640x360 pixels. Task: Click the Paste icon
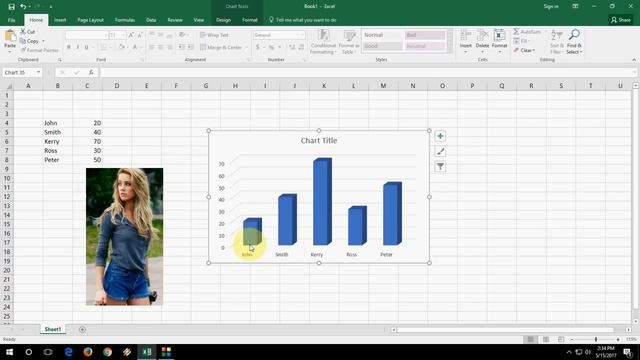tap(10, 39)
